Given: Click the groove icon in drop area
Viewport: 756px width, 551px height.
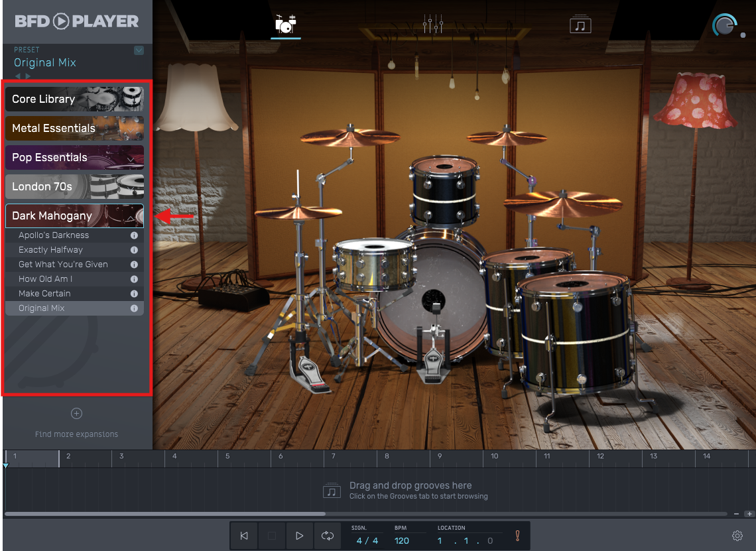Looking at the screenshot, I should pos(332,491).
